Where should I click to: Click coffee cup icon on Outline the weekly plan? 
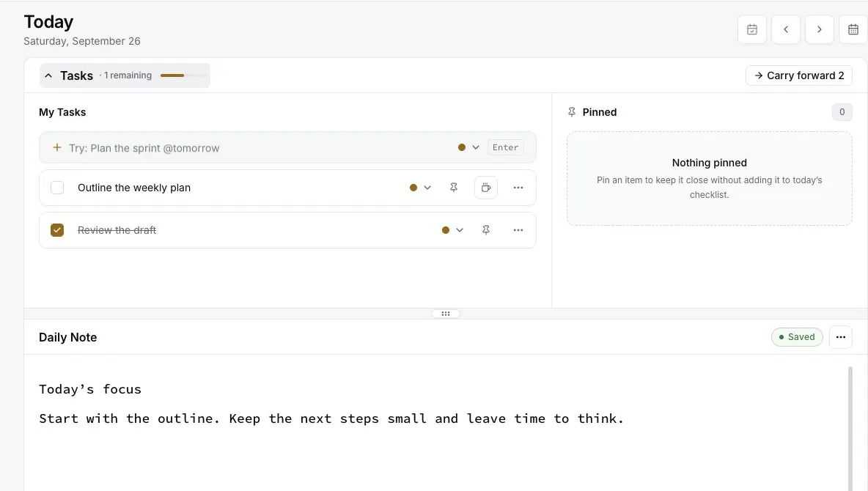point(486,188)
